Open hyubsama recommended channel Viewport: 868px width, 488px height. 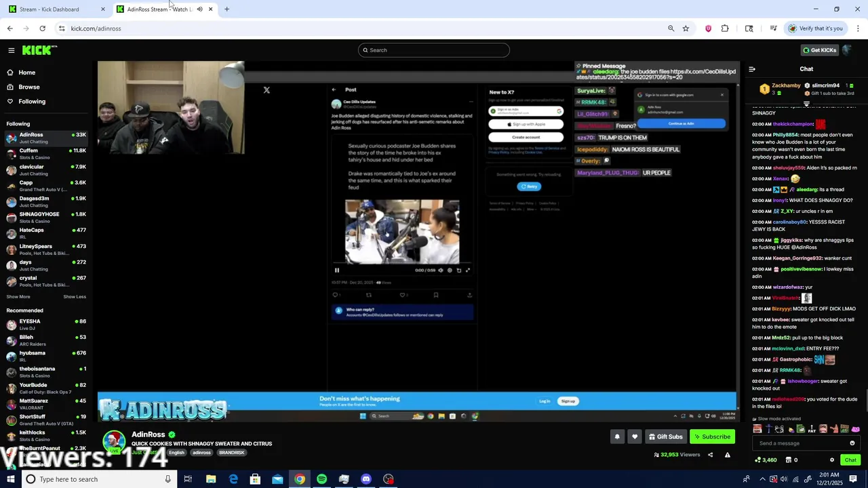46,357
